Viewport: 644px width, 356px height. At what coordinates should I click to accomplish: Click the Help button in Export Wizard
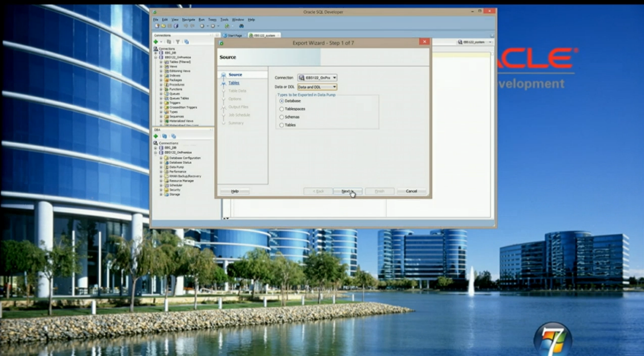coord(234,191)
